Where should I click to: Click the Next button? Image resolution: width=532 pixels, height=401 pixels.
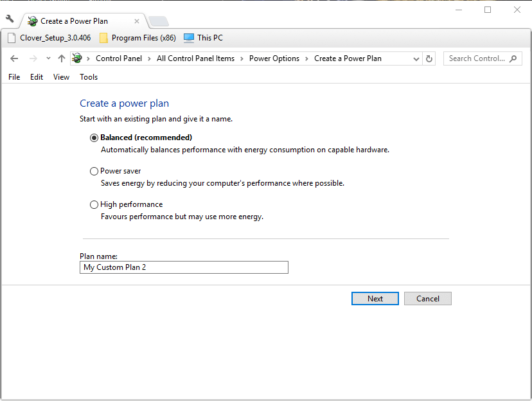pyautogui.click(x=375, y=299)
